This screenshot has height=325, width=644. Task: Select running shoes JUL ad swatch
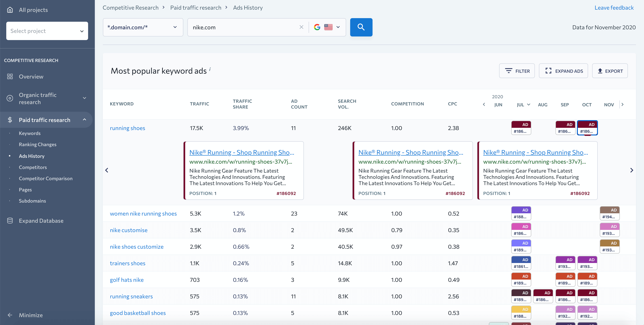pyautogui.click(x=521, y=128)
